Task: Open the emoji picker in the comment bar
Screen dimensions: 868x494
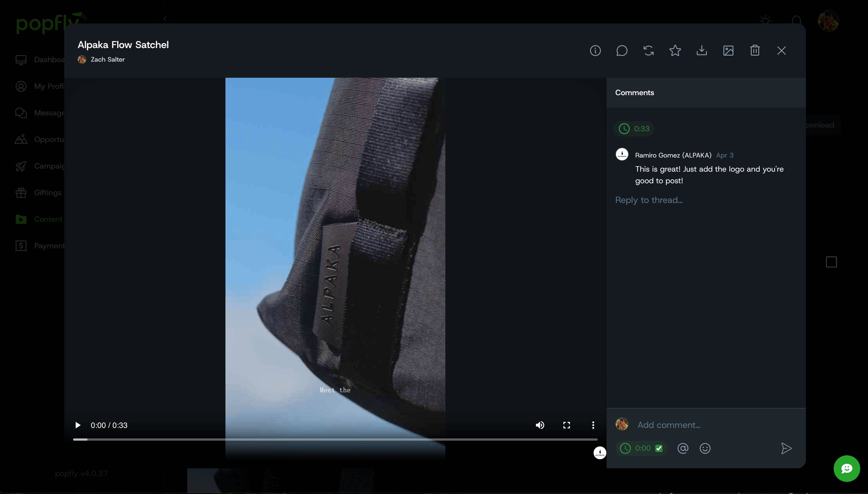Action: pos(705,448)
